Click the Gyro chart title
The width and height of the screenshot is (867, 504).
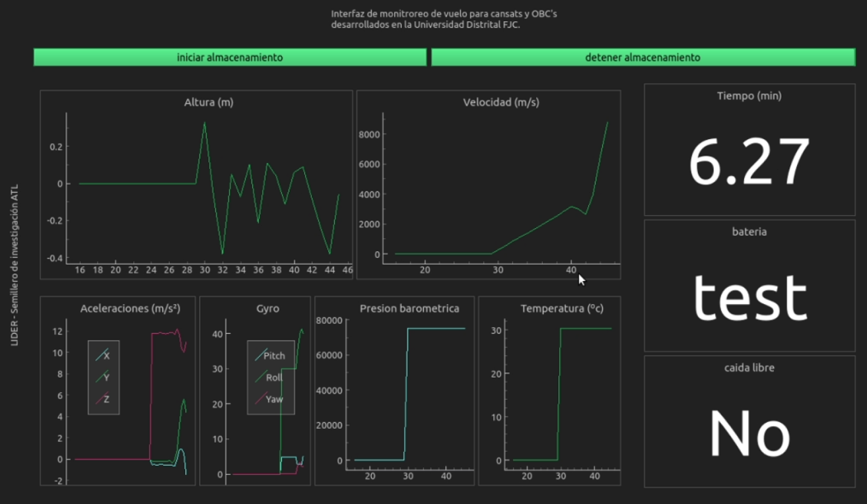pyautogui.click(x=267, y=308)
